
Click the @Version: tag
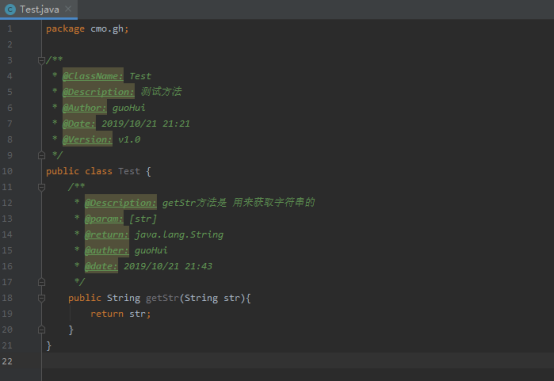87,140
